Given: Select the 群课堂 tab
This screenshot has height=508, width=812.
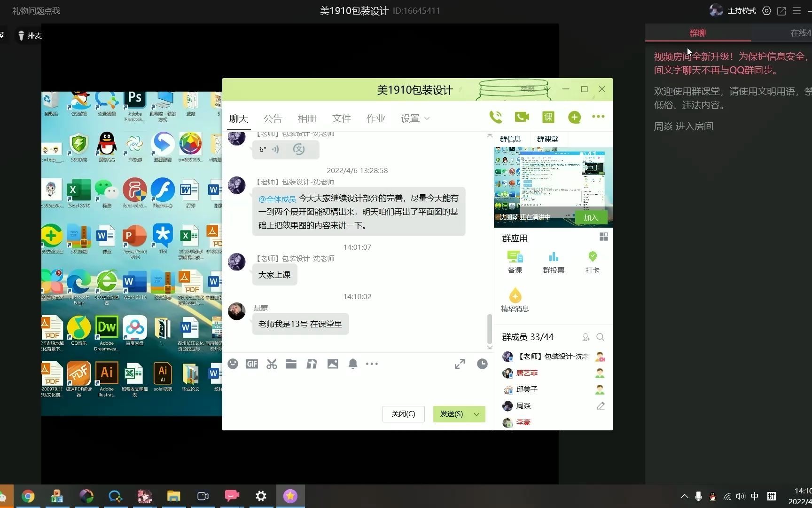Looking at the screenshot, I should 547,139.
